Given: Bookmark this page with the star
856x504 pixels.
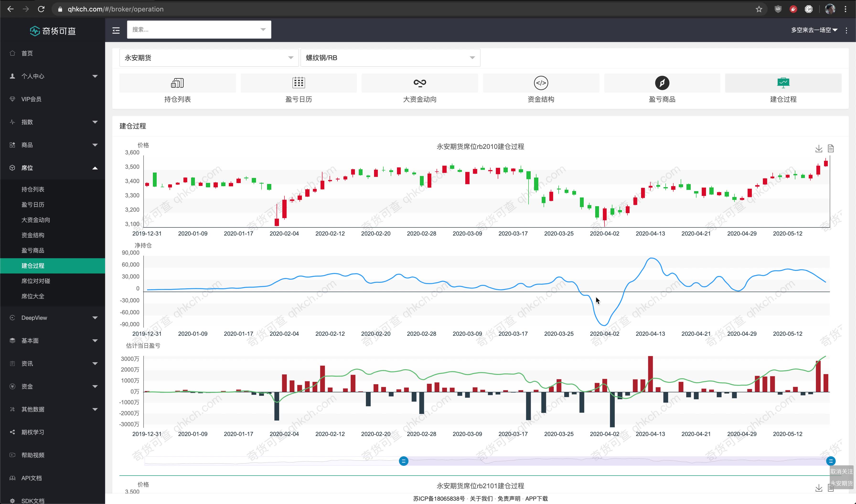Looking at the screenshot, I should [759, 9].
